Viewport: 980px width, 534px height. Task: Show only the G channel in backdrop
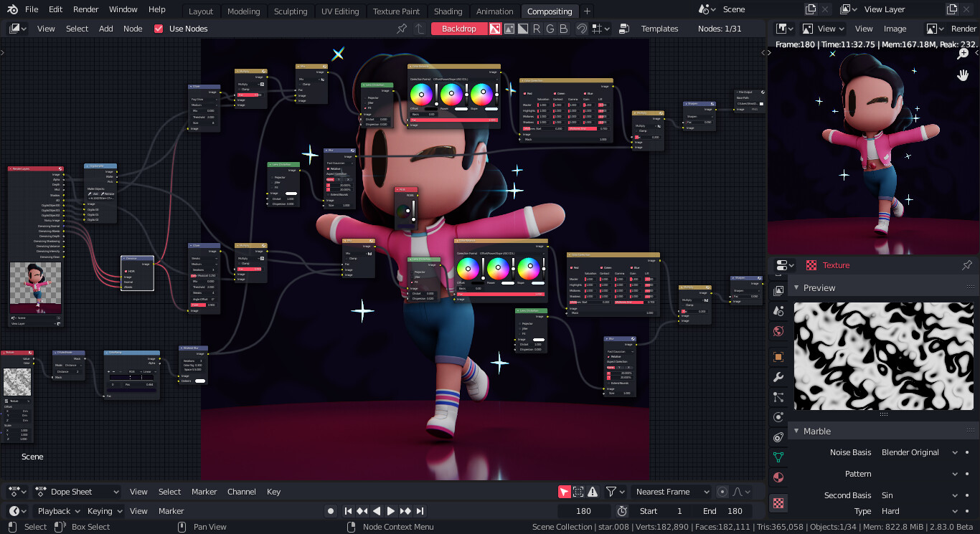[550, 29]
